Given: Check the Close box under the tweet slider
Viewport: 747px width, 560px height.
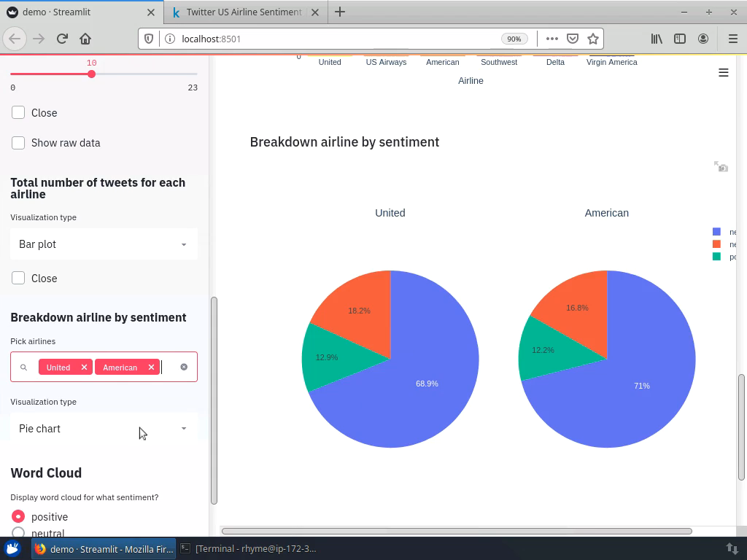Looking at the screenshot, I should pos(18,113).
